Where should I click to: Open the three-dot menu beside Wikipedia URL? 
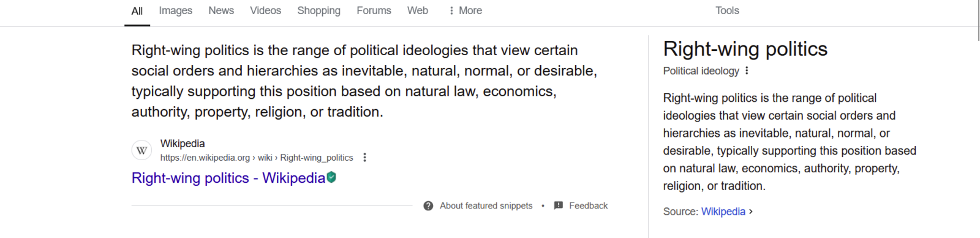(364, 158)
